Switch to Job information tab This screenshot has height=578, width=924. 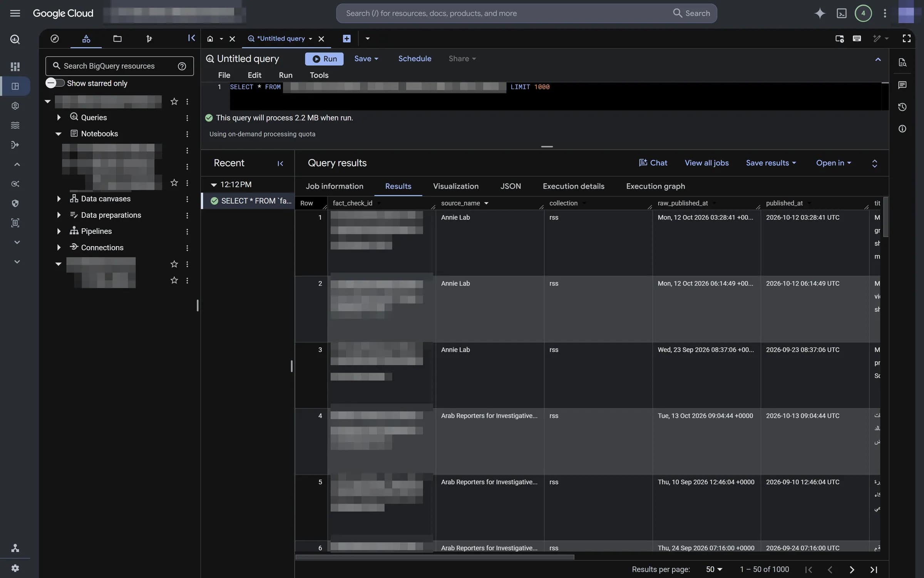[x=334, y=186]
